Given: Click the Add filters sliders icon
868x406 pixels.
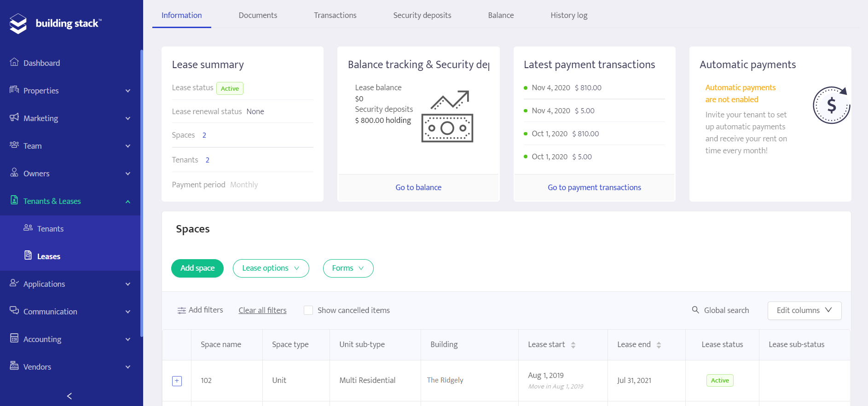Looking at the screenshot, I should coord(182,310).
